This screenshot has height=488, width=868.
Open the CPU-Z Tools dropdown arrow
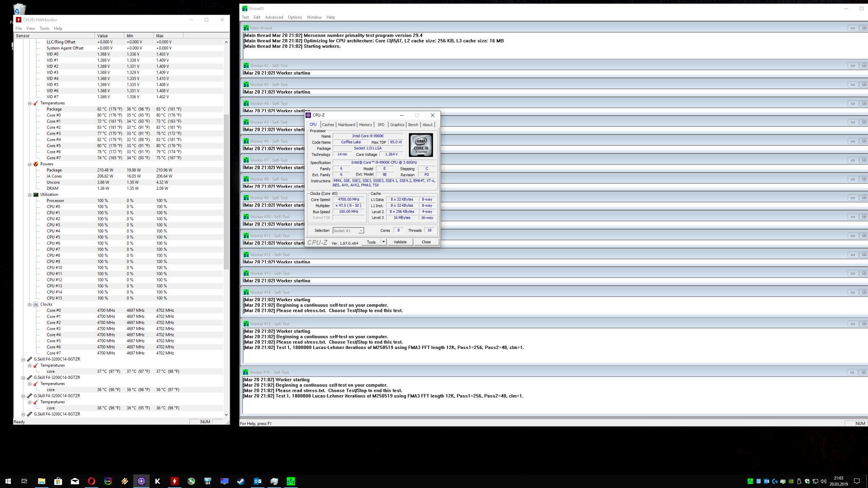pyautogui.click(x=384, y=242)
